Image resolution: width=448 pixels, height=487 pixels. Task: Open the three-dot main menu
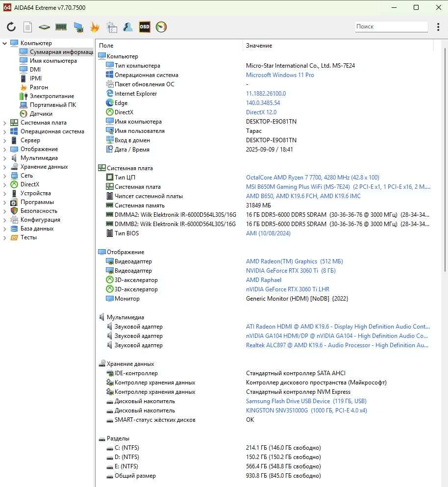tap(438, 26)
